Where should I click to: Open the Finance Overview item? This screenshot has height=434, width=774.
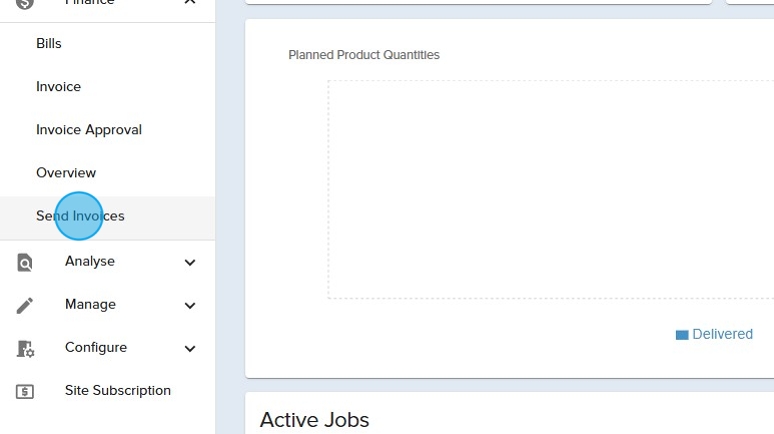[x=66, y=173]
